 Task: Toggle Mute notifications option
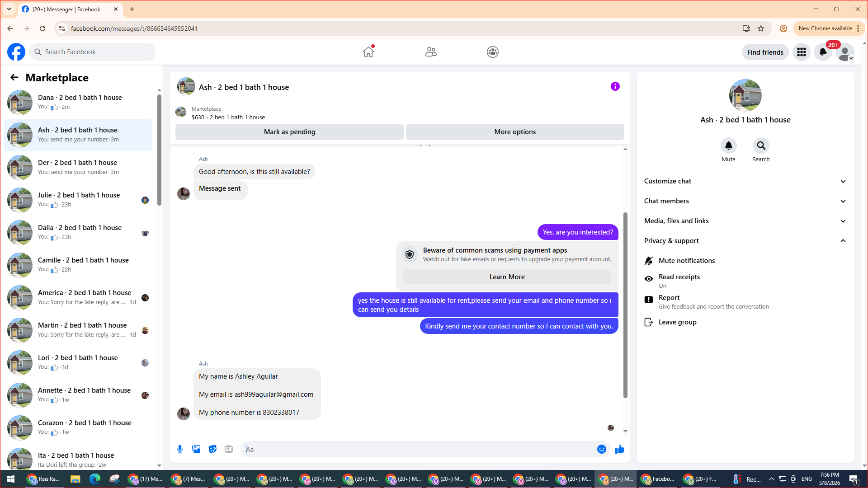tap(686, 261)
